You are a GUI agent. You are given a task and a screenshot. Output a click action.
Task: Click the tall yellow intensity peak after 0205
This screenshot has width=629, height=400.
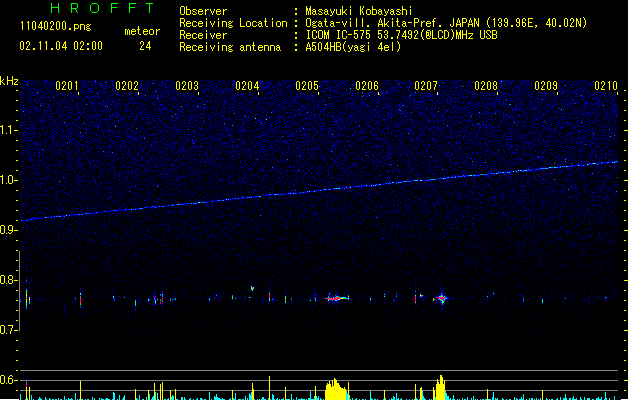pos(335,389)
